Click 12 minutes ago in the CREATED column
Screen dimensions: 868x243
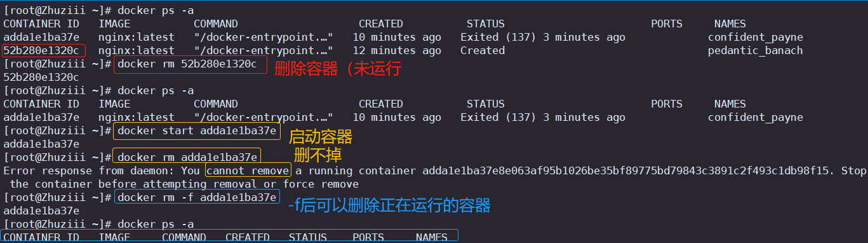click(397, 51)
